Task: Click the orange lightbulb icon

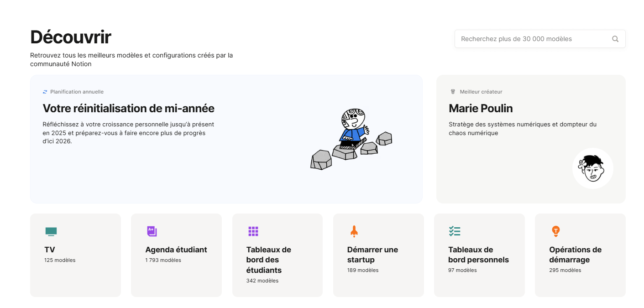Action: 555,231
